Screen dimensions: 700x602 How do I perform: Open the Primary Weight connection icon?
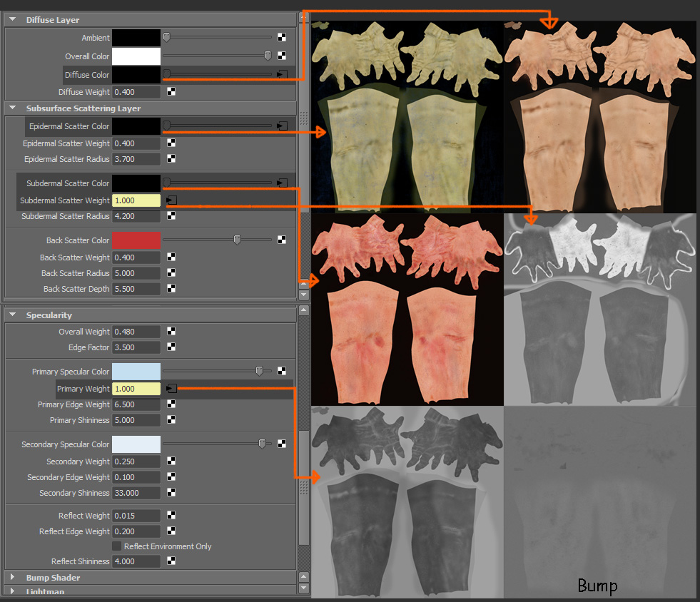click(x=171, y=388)
